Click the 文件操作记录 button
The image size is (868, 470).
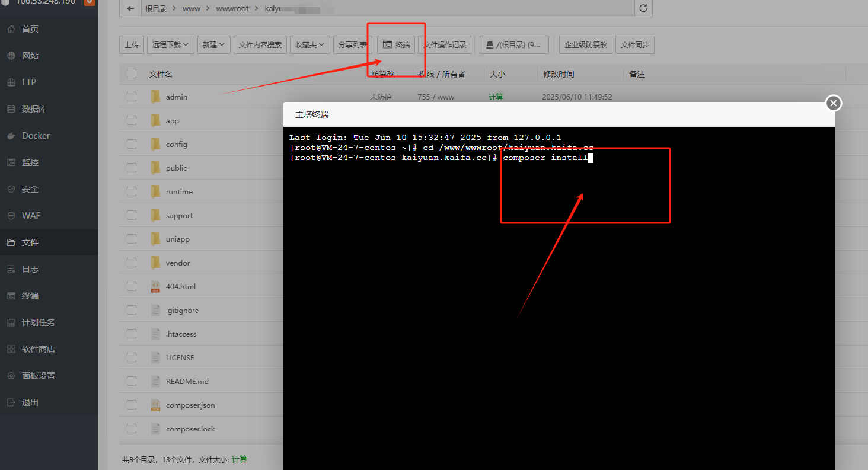(x=445, y=44)
